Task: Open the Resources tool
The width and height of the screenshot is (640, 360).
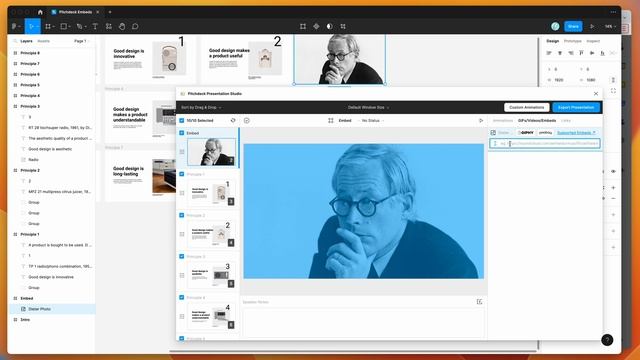Action: (109, 27)
